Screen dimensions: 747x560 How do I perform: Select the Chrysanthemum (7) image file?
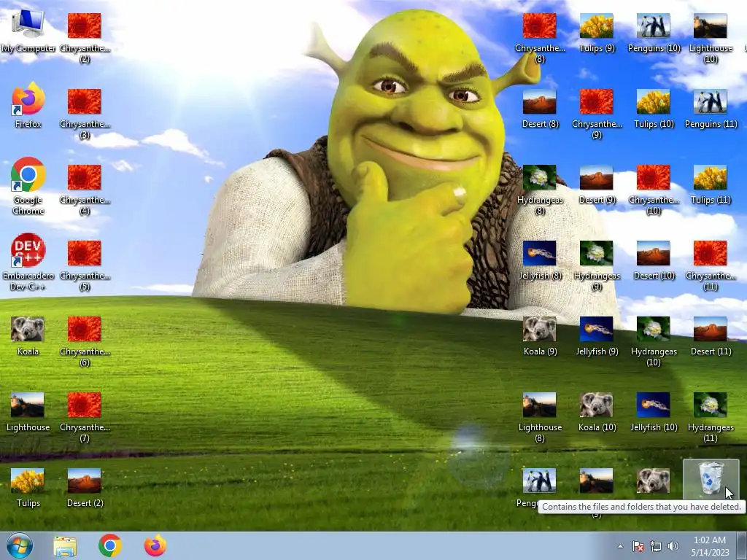(x=85, y=417)
